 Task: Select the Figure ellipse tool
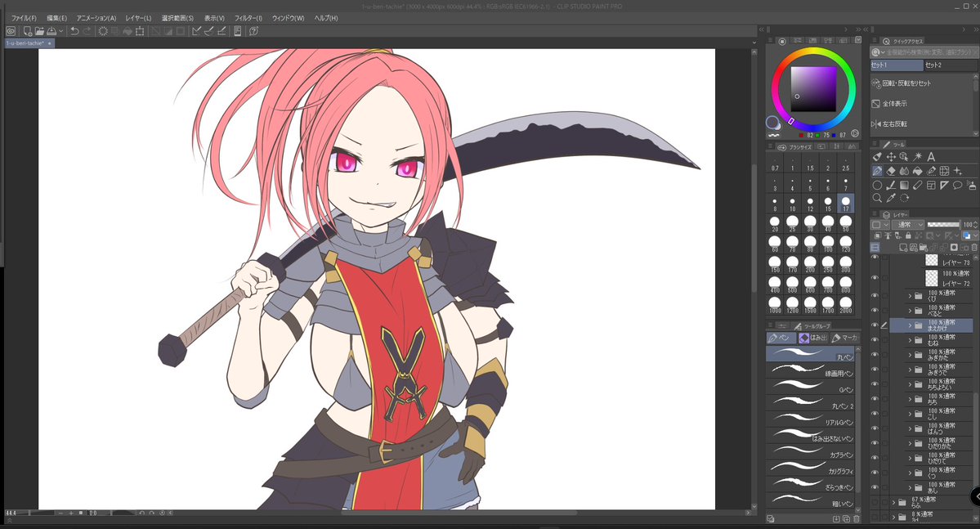click(x=878, y=185)
